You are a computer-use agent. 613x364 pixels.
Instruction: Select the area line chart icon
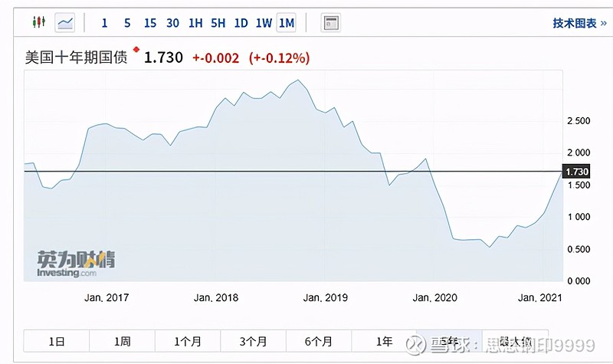click(x=65, y=23)
